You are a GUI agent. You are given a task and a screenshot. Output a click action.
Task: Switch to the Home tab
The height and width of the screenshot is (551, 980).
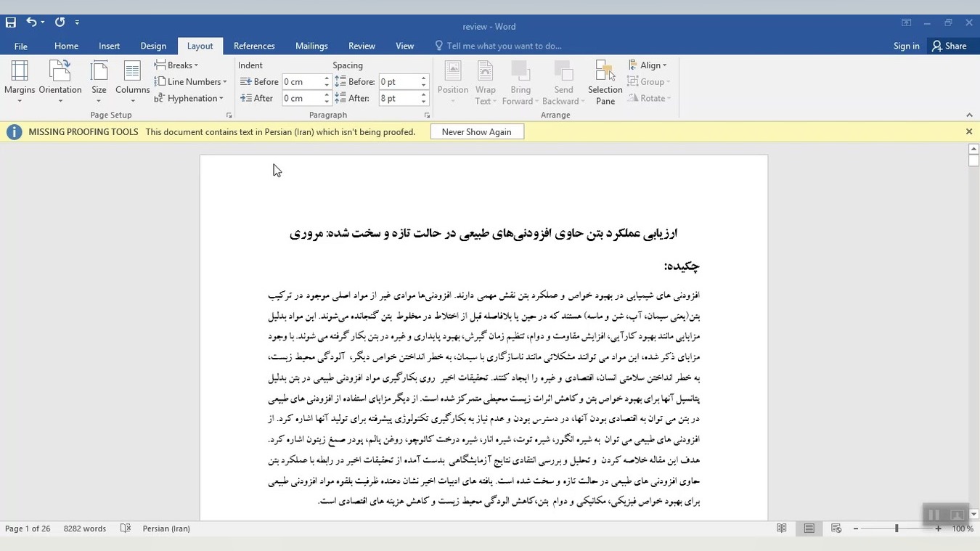pos(66,46)
